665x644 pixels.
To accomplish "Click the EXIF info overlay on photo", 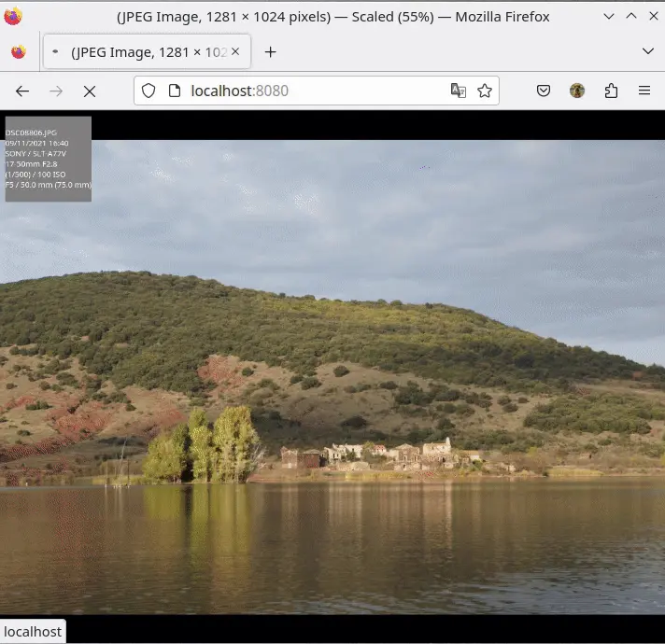I will point(49,159).
